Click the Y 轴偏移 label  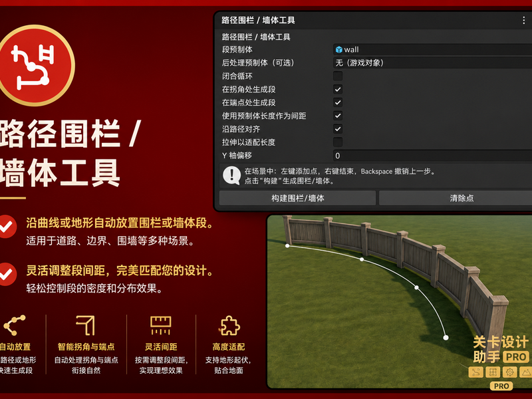click(x=237, y=156)
